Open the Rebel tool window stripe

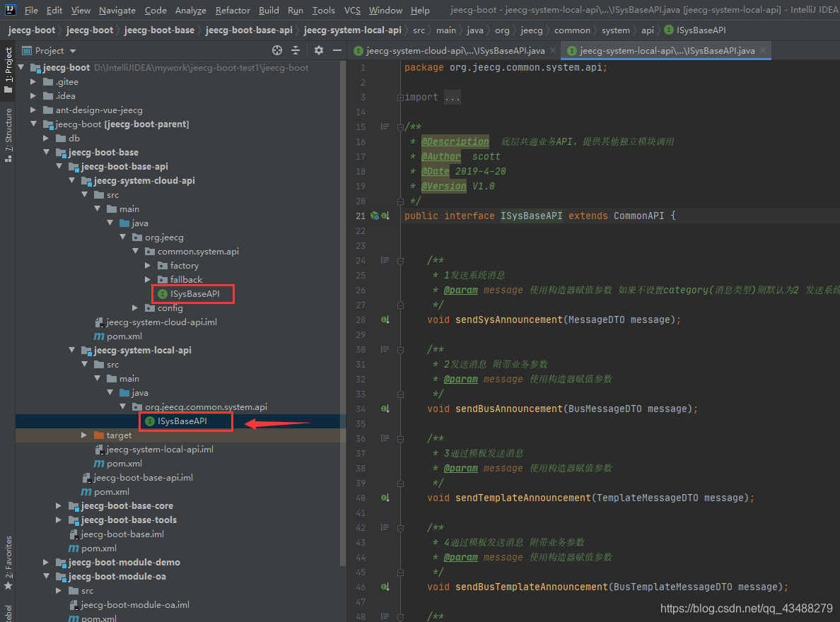coord(8,614)
